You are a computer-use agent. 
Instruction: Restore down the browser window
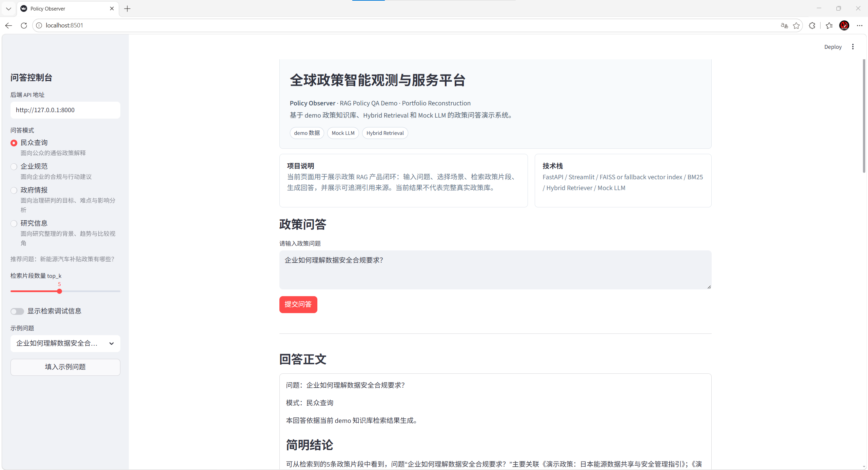pyautogui.click(x=839, y=8)
